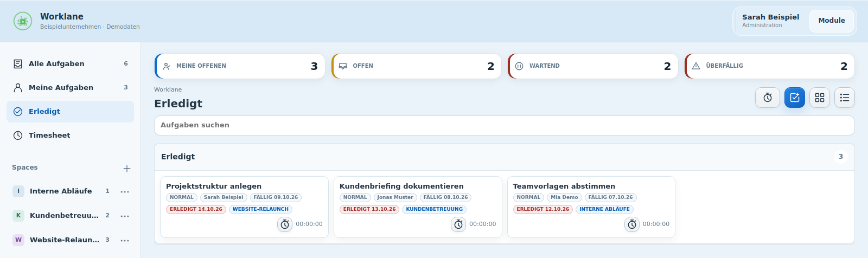Open the Interne Abläufe space
This screenshot has height=258, width=868.
point(61,191)
